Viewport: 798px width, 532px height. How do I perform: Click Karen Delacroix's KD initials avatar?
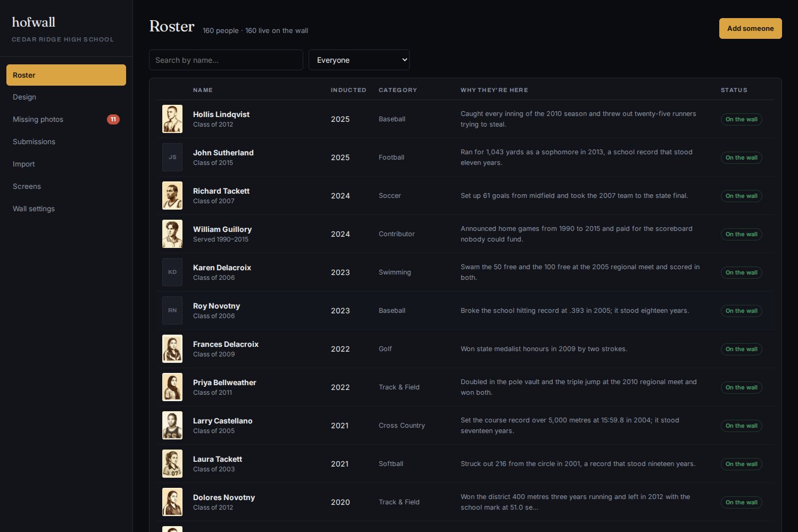click(x=172, y=272)
